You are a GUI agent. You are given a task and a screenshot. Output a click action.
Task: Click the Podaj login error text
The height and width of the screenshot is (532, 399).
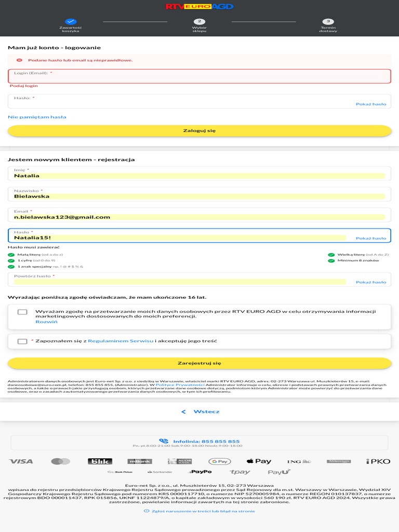click(24, 86)
